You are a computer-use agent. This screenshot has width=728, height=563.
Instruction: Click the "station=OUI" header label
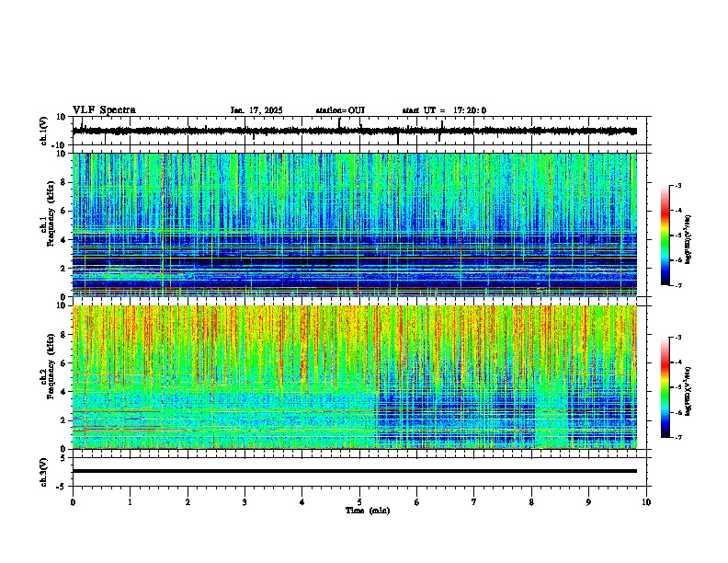(340, 110)
